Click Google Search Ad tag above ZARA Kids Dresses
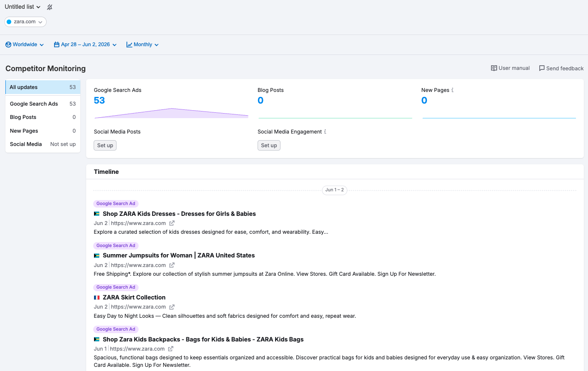The image size is (588, 371). [116, 204]
